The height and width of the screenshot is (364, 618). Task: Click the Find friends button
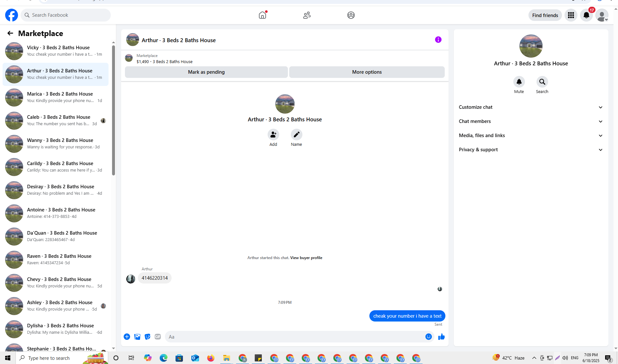pos(545,15)
